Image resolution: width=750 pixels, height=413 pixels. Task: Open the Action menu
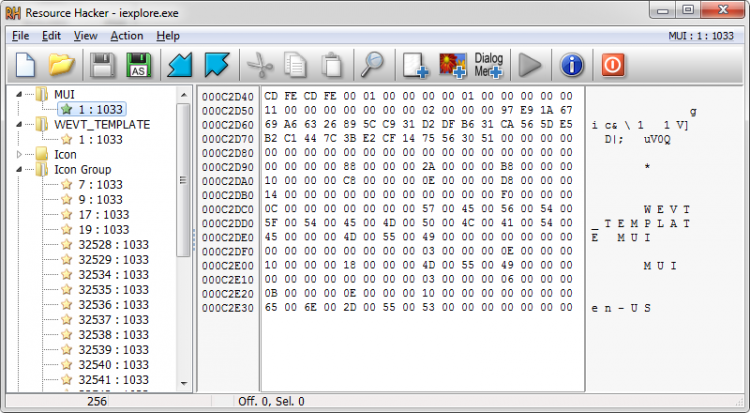[127, 36]
